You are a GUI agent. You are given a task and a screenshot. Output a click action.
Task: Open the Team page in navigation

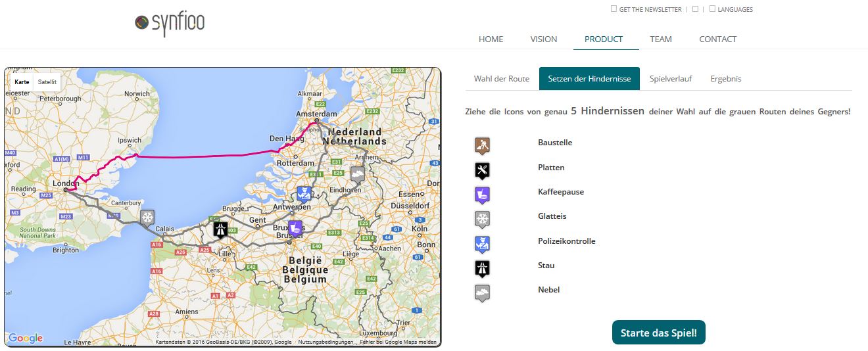point(660,39)
